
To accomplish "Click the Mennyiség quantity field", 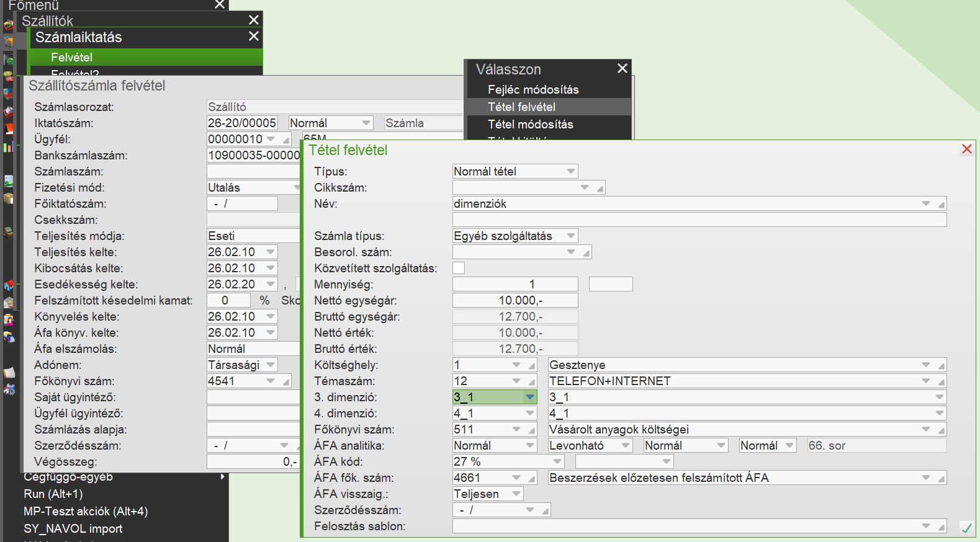I will [515, 284].
